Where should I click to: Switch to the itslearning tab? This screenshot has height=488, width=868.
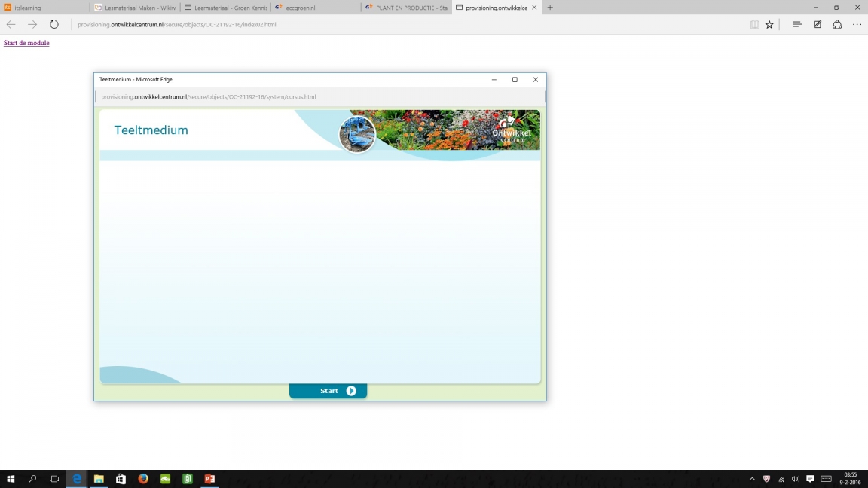point(45,8)
